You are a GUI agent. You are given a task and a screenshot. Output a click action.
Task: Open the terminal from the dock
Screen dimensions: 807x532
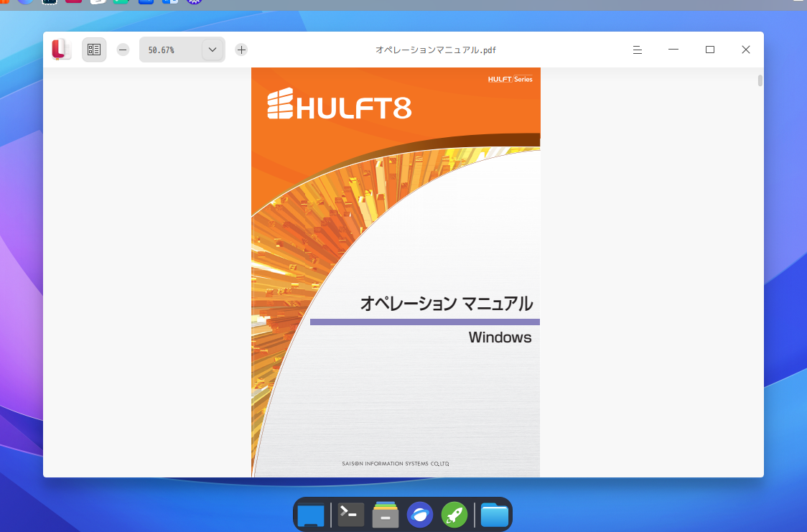click(351, 515)
